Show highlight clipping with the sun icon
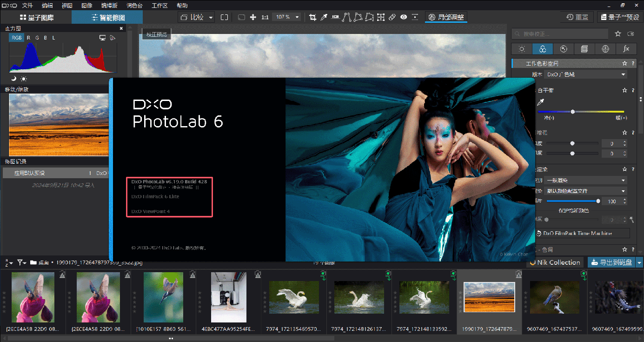Screen dimensions: 644x342 point(24,79)
